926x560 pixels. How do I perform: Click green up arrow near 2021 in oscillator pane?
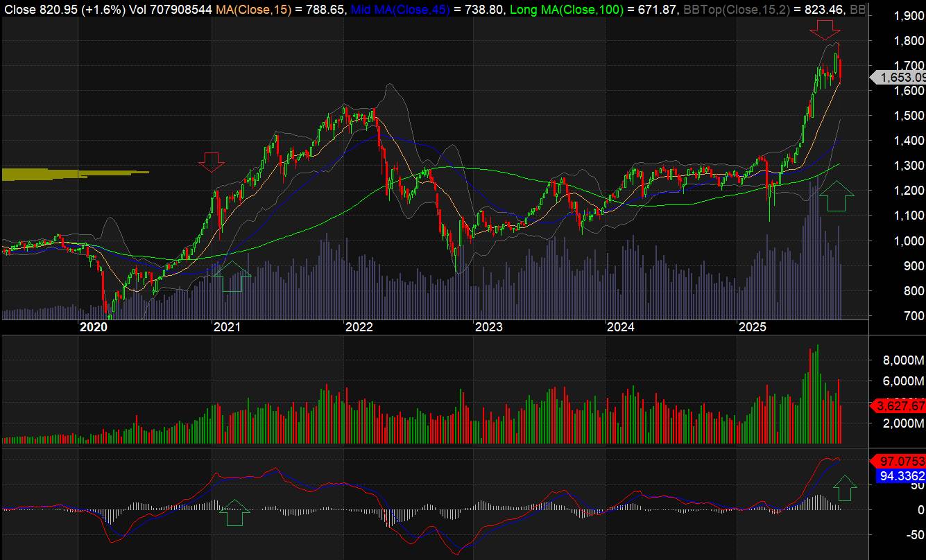pos(236,514)
